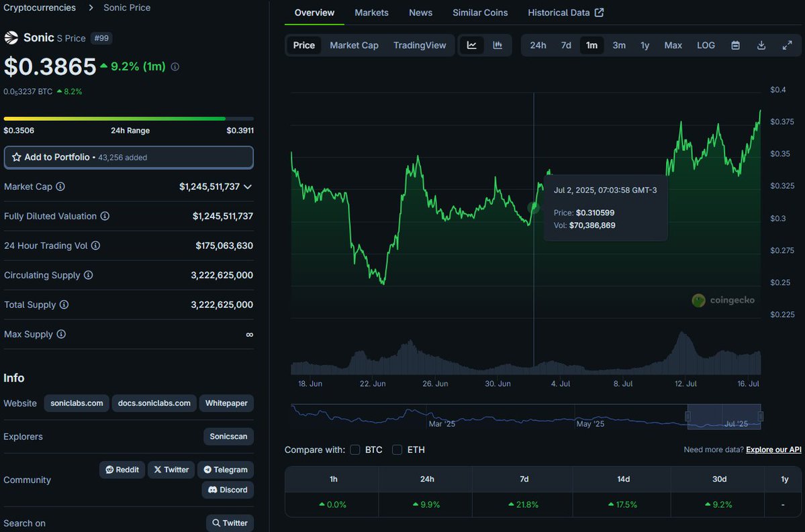The width and height of the screenshot is (805, 532).
Task: Open the Discord community link
Action: (x=228, y=490)
